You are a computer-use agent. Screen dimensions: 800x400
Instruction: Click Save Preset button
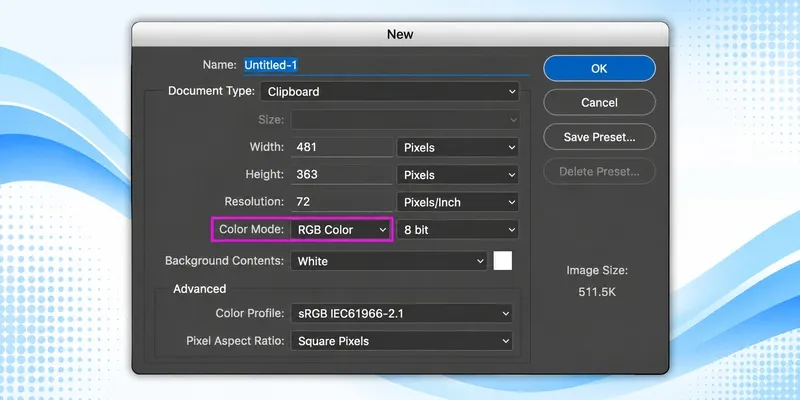599,137
